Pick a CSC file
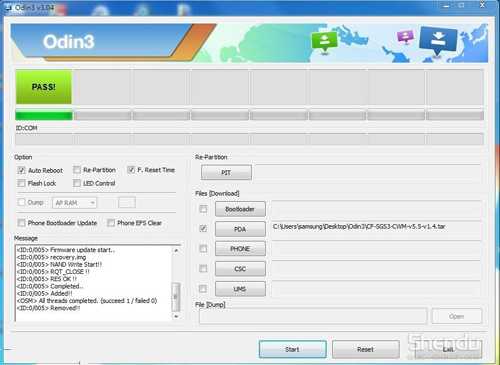Image resolution: width=500 pixels, height=365 pixels. point(240,269)
